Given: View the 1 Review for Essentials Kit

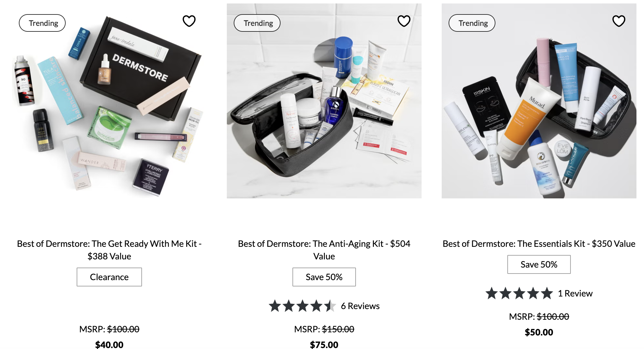Looking at the screenshot, I should click(575, 293).
